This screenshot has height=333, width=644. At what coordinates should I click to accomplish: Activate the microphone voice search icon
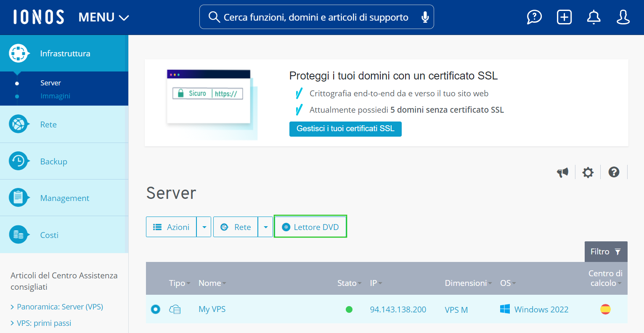click(x=425, y=17)
